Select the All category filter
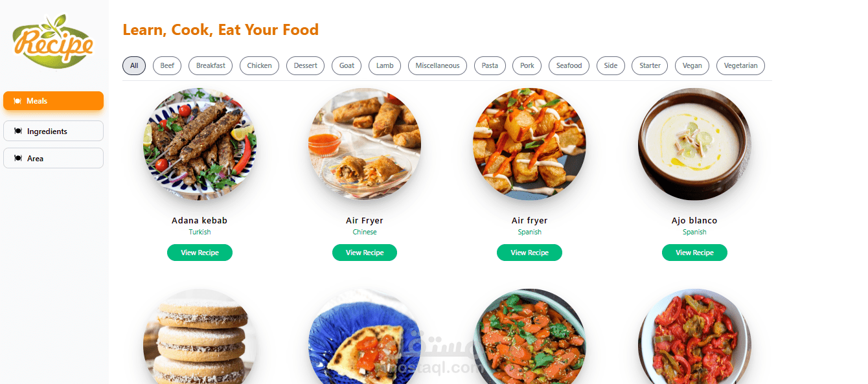The height and width of the screenshot is (384, 868). click(x=134, y=65)
